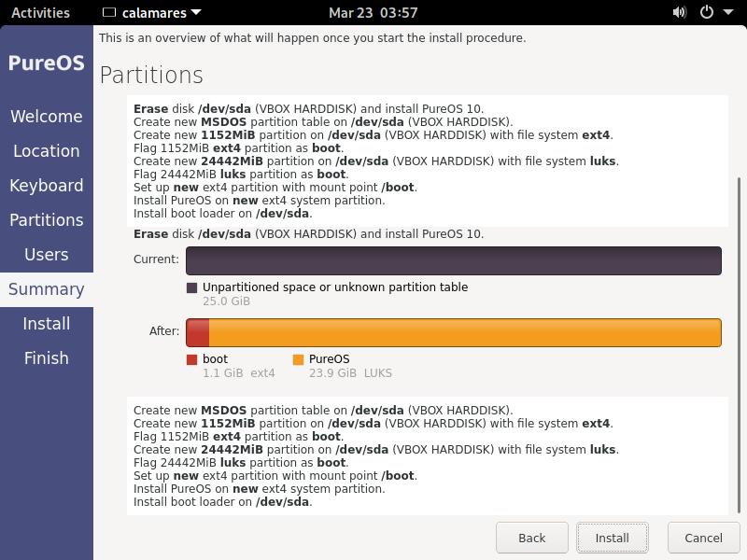This screenshot has height=560, width=747.
Task: Cancel the installation
Action: click(x=703, y=538)
